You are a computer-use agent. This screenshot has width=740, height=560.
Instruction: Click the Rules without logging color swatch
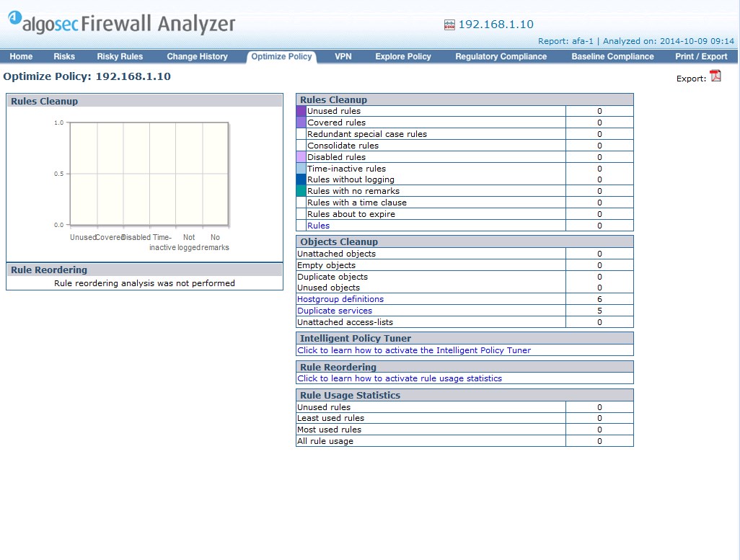(301, 179)
